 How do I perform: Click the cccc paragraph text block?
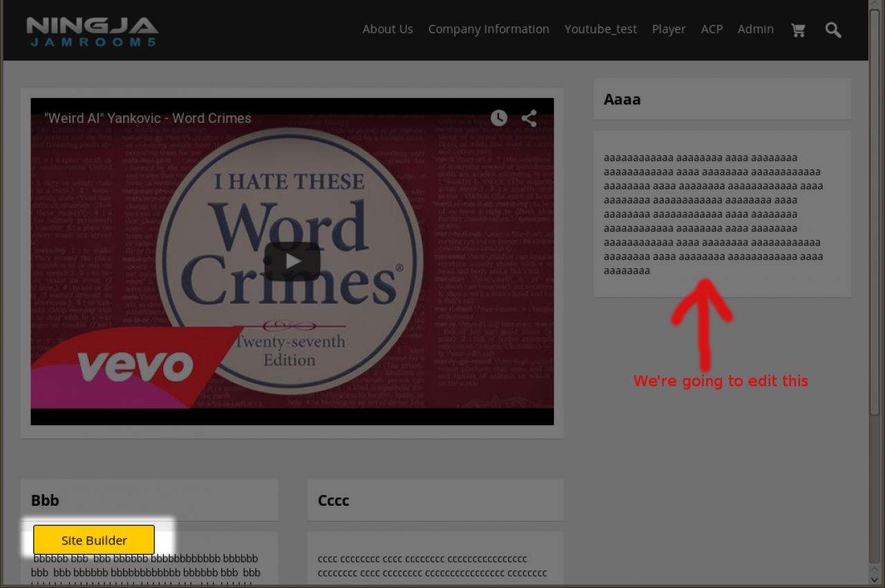[x=433, y=565]
